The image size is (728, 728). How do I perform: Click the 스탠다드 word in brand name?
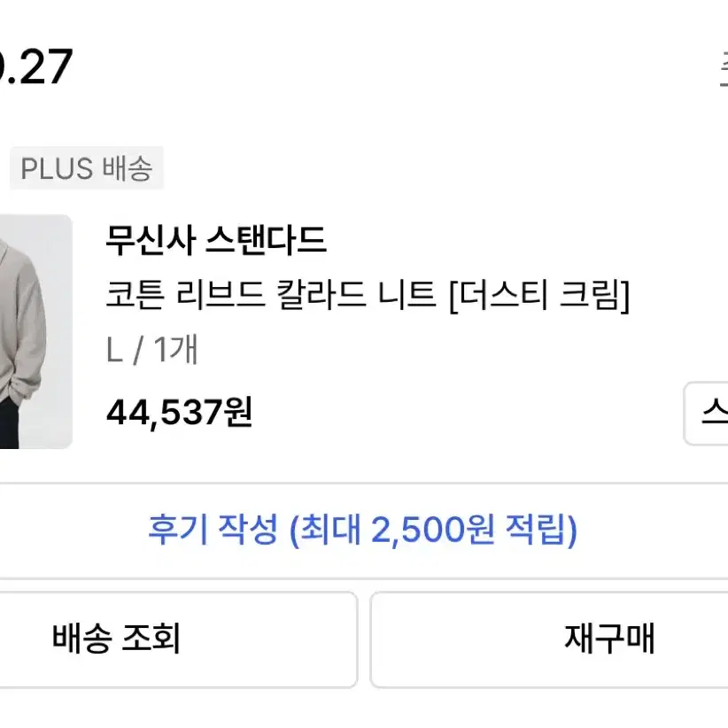click(x=266, y=241)
